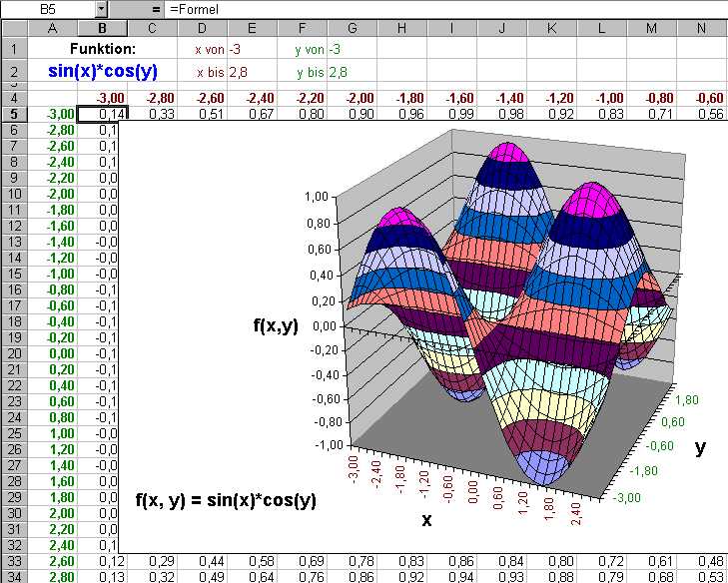Open the Name Box dropdown arrow

coord(101,8)
